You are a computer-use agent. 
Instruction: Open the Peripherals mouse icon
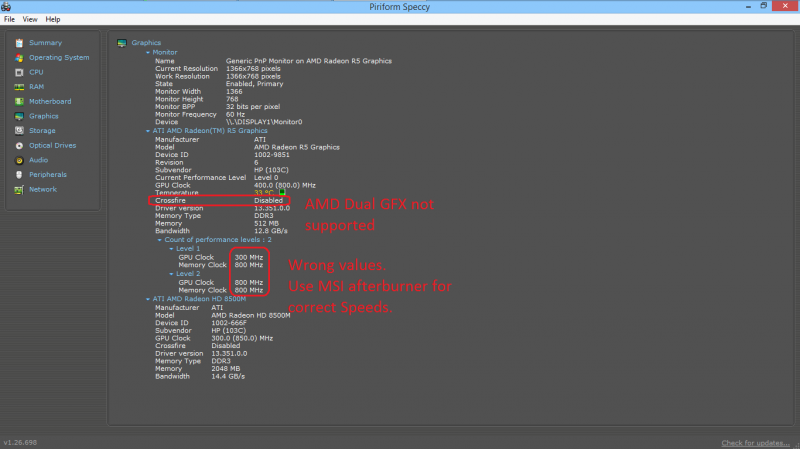coord(19,174)
